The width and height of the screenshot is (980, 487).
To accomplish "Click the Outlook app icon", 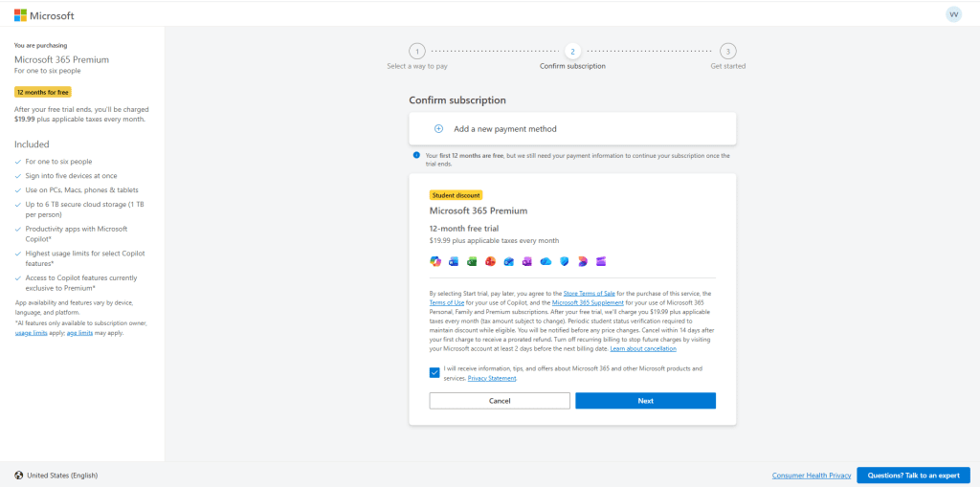I will pyautogui.click(x=509, y=261).
